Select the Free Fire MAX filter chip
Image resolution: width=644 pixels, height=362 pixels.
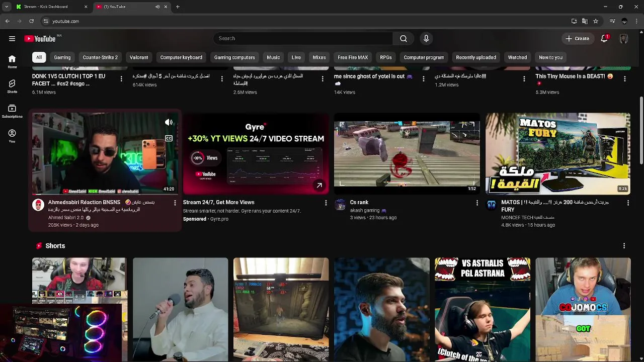point(353,57)
